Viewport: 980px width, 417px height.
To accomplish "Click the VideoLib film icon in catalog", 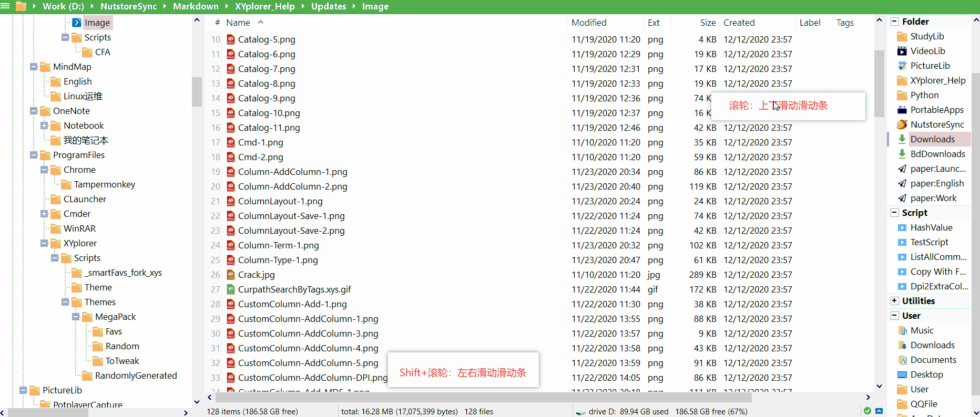I will pyautogui.click(x=902, y=51).
